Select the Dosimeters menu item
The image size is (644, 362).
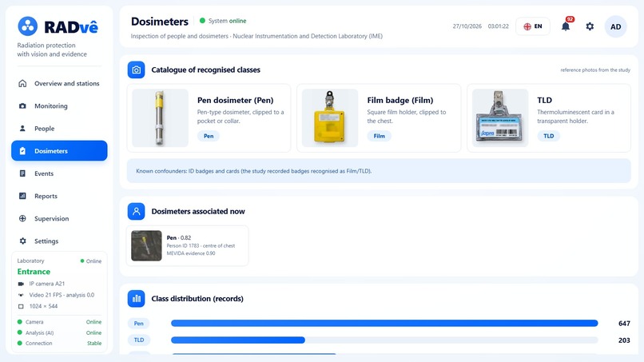pos(59,151)
